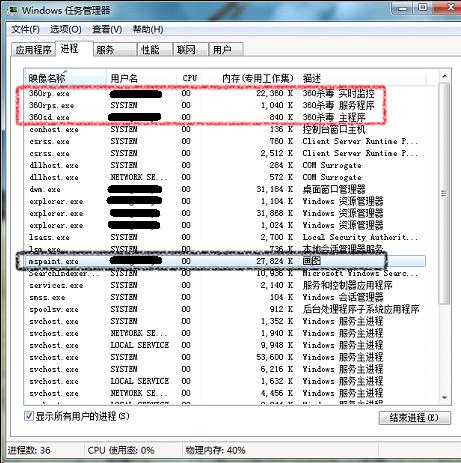Switch to the 应用程序 tab

(33, 50)
